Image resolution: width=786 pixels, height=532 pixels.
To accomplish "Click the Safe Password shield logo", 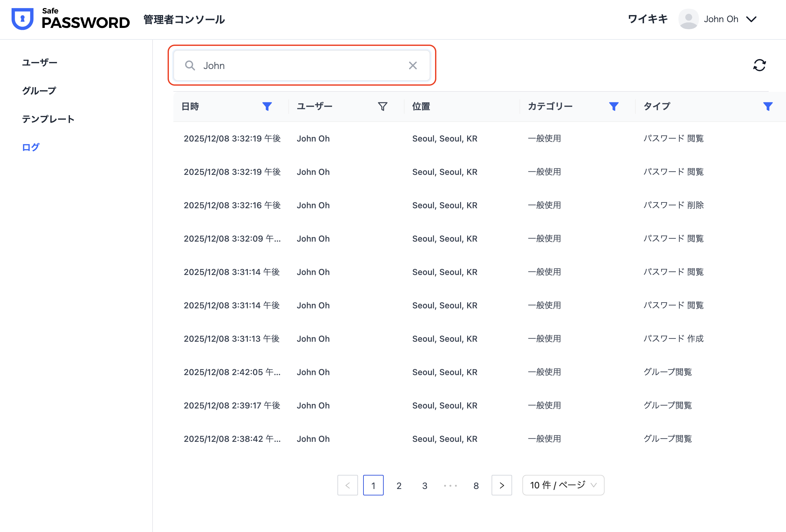I will click(22, 19).
